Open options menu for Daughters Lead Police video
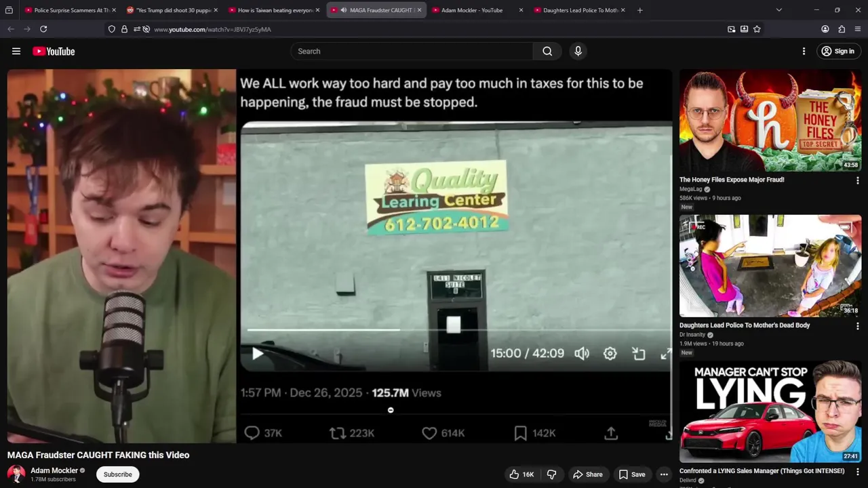Viewport: 868px width, 488px height. tap(857, 326)
